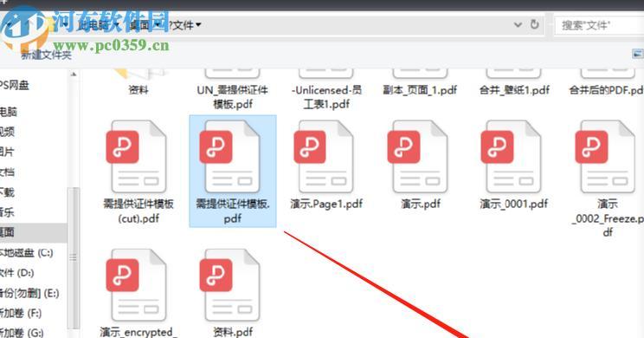Viewport: 644px width, 338px height.
Task: Open the 视频 folder in sidebar
Action: click(x=7, y=132)
